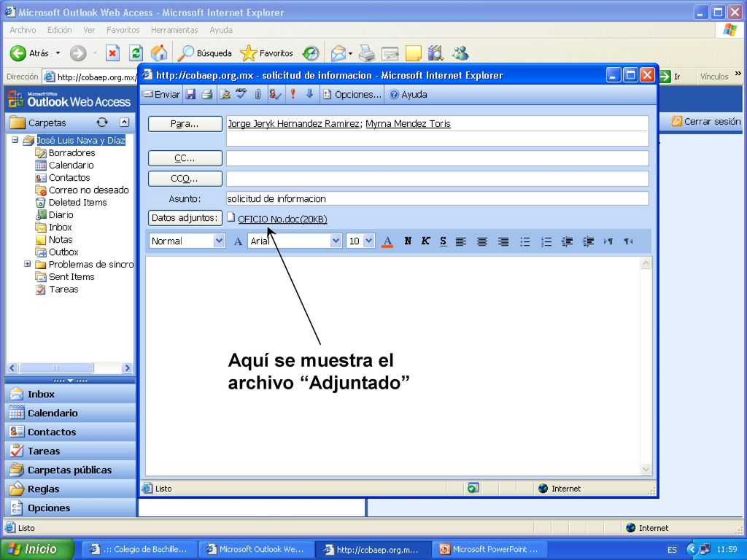Send the message with Enviar
Viewport: 747px width, 560px height.
coord(162,94)
